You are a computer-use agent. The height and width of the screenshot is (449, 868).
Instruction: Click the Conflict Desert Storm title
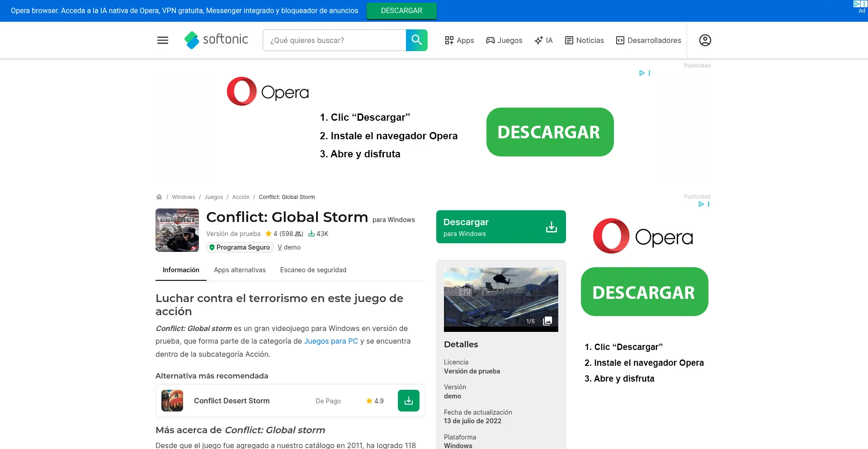(231, 401)
